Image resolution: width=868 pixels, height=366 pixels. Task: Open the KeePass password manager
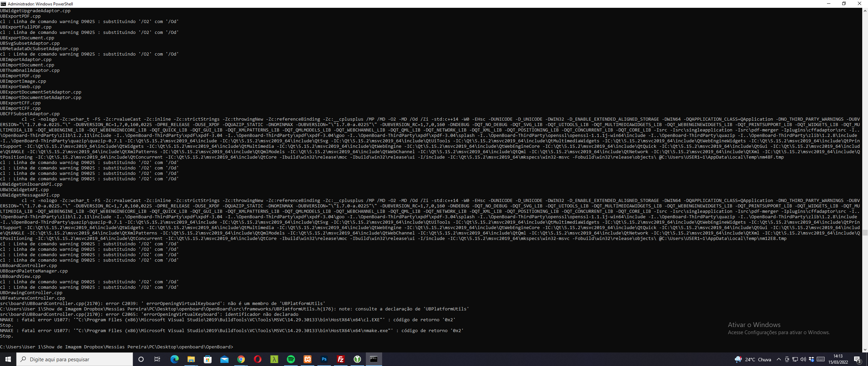[357, 359]
